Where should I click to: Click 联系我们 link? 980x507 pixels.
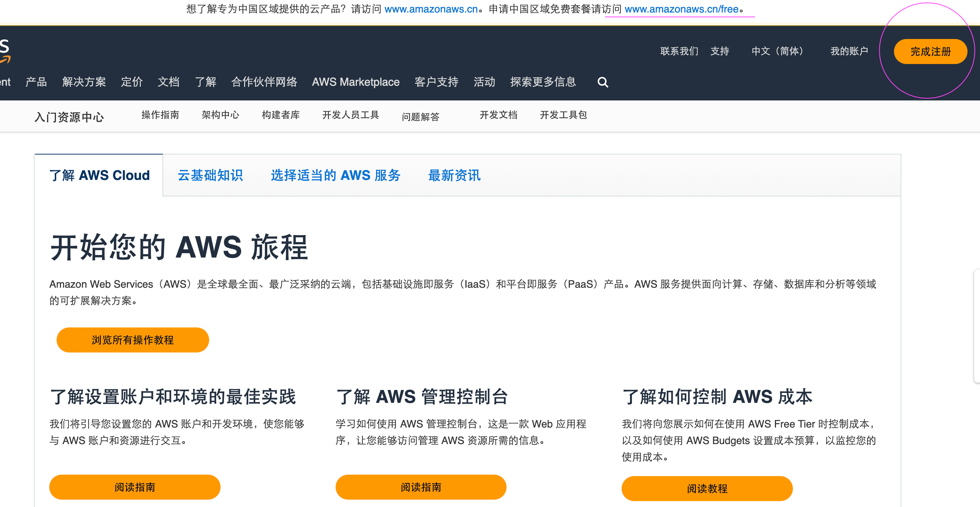(679, 51)
